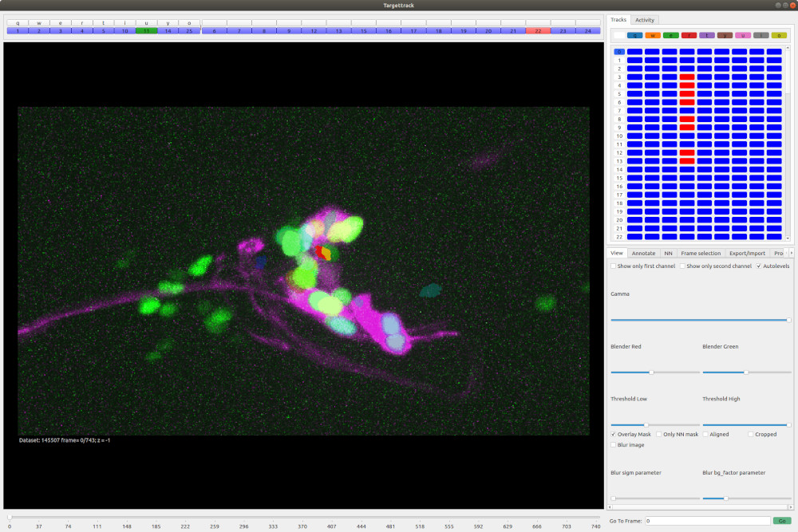Open the Export/Import tab
This screenshot has height=532, width=798.
tap(747, 253)
